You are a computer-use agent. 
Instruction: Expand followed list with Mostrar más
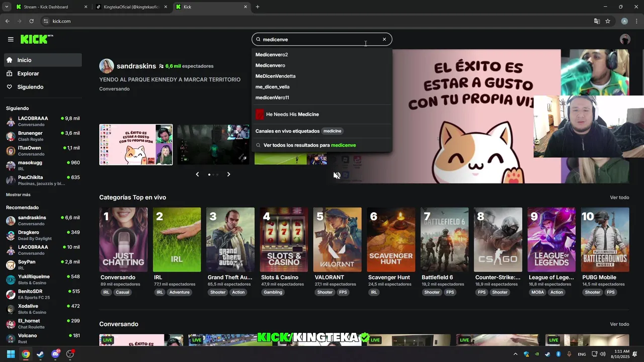18,195
